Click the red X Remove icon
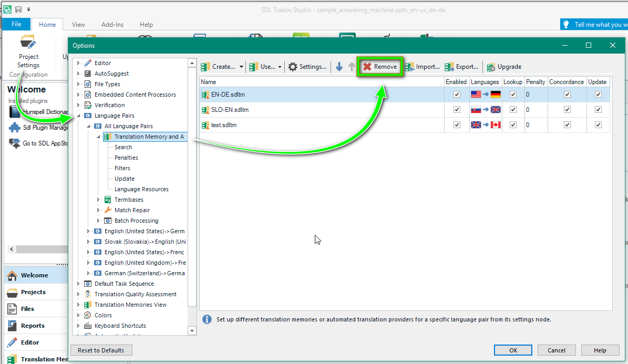Viewport: 628px width, 364px height. click(367, 67)
